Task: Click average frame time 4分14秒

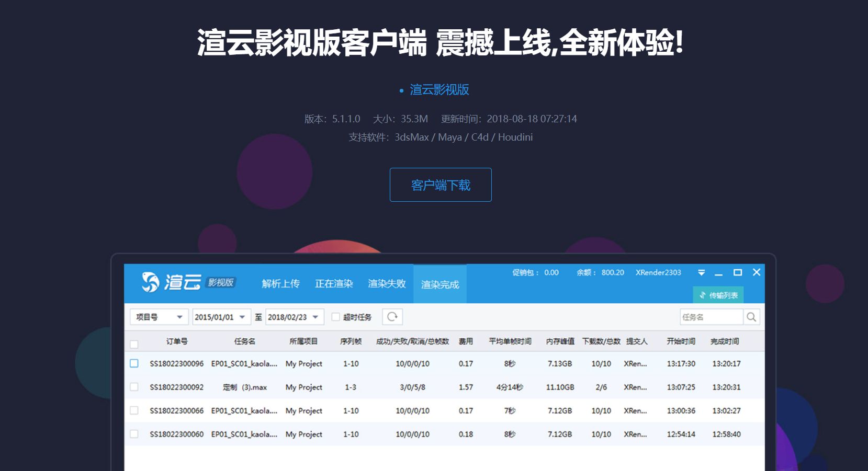Action: pos(510,387)
